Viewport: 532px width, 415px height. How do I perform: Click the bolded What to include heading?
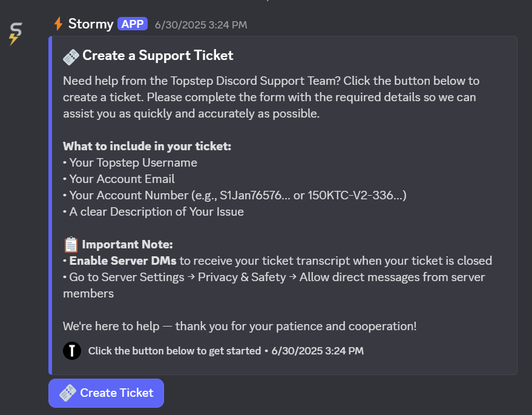point(146,146)
